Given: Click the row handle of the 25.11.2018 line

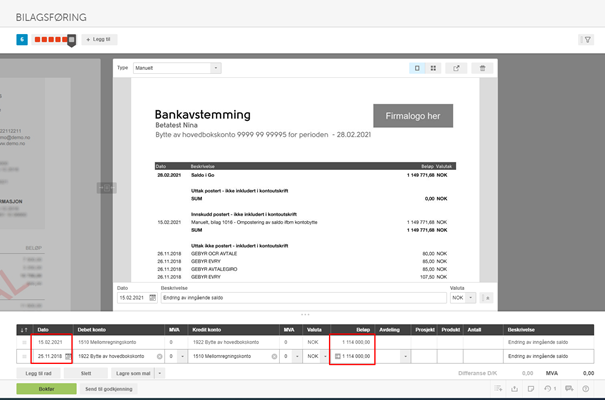Looking at the screenshot, I should pos(24,356).
